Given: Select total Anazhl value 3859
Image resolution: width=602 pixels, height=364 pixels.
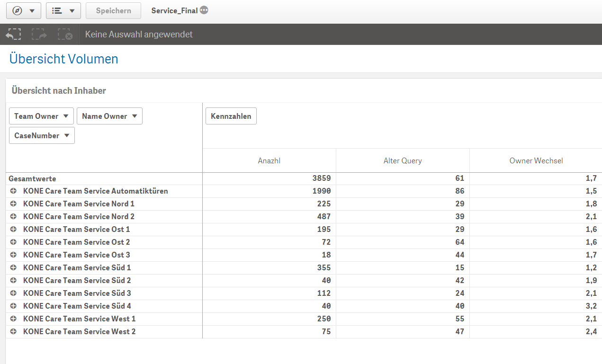Looking at the screenshot, I should tap(321, 178).
